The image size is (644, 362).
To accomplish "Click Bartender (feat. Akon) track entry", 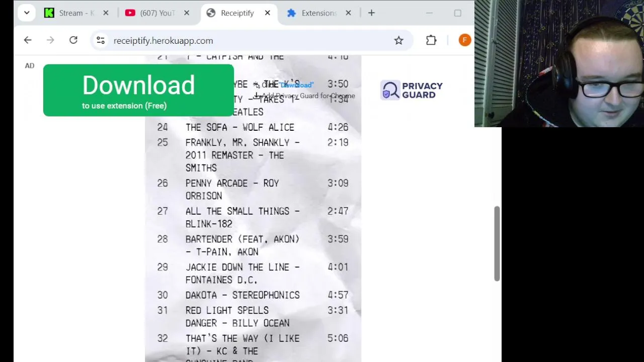I will tap(243, 245).
